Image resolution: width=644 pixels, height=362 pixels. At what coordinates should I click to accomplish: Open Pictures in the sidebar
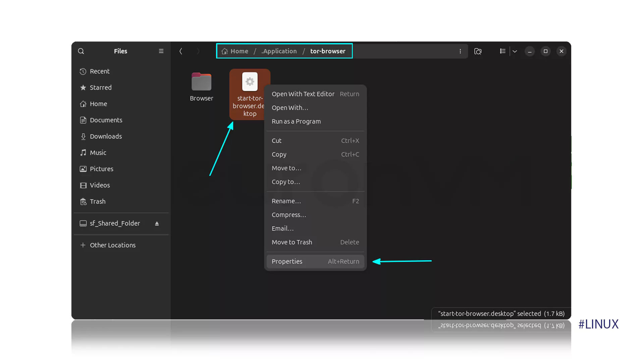point(121,169)
